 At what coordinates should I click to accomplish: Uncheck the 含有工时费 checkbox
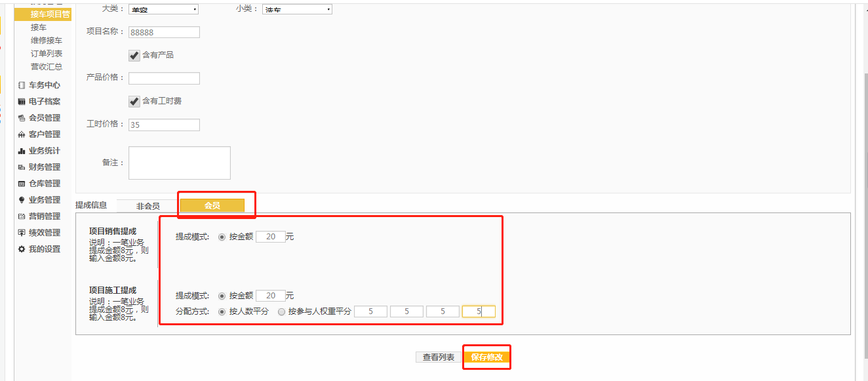point(134,101)
